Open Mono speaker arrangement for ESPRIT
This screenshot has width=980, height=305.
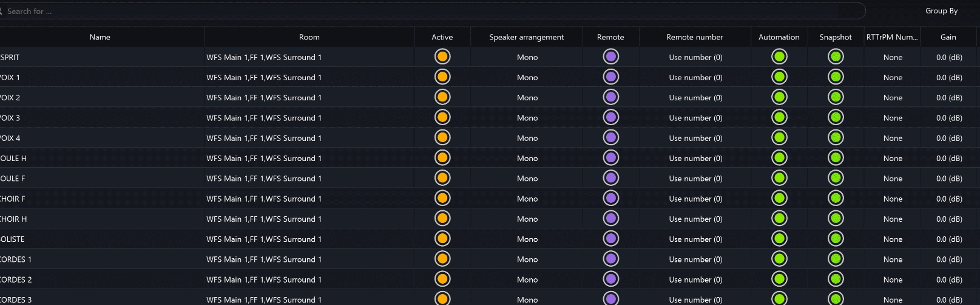tap(527, 57)
